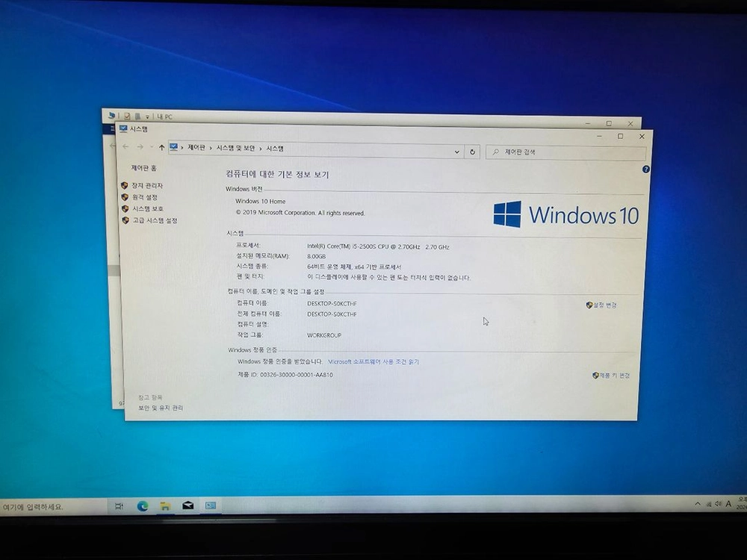Maximize the 내 PC window behind
This screenshot has height=560, width=747.
(609, 123)
